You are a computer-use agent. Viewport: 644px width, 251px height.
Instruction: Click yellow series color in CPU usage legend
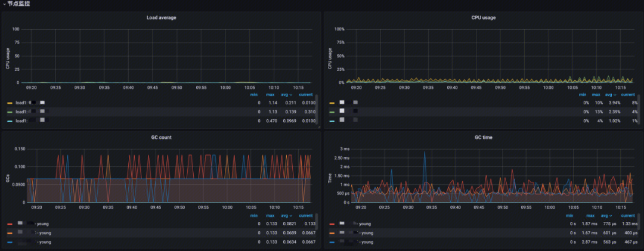332,103
